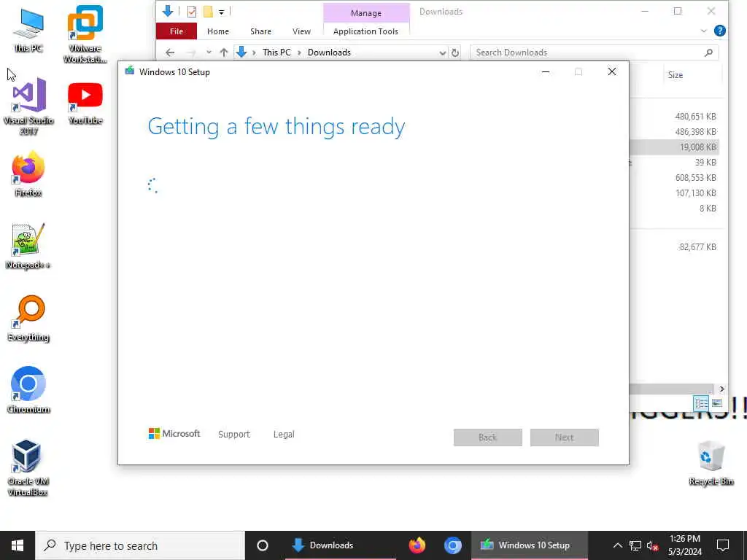Screen dimensions: 747x560
Task: Open the Legal link in Setup
Action: (284, 435)
